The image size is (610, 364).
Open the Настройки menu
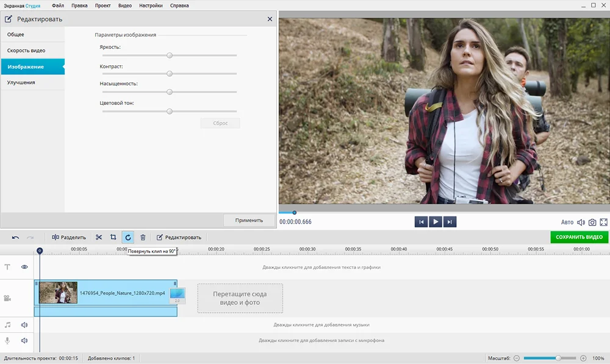151,5
